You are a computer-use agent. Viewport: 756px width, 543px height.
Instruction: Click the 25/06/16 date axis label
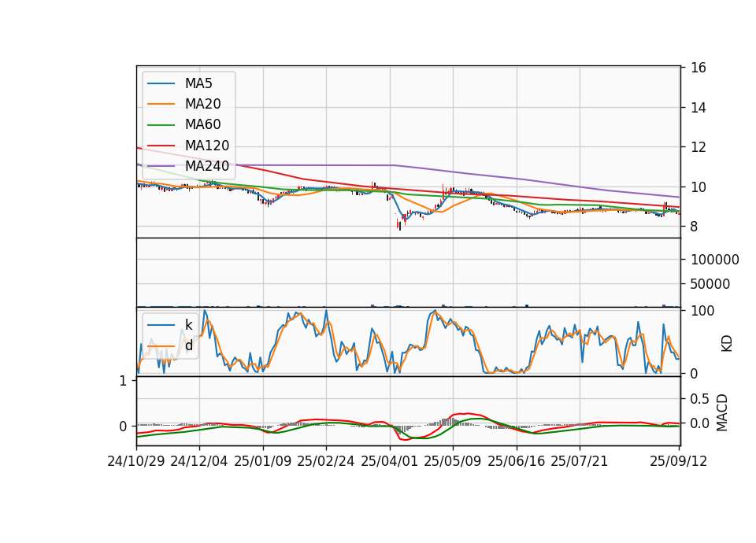(517, 461)
